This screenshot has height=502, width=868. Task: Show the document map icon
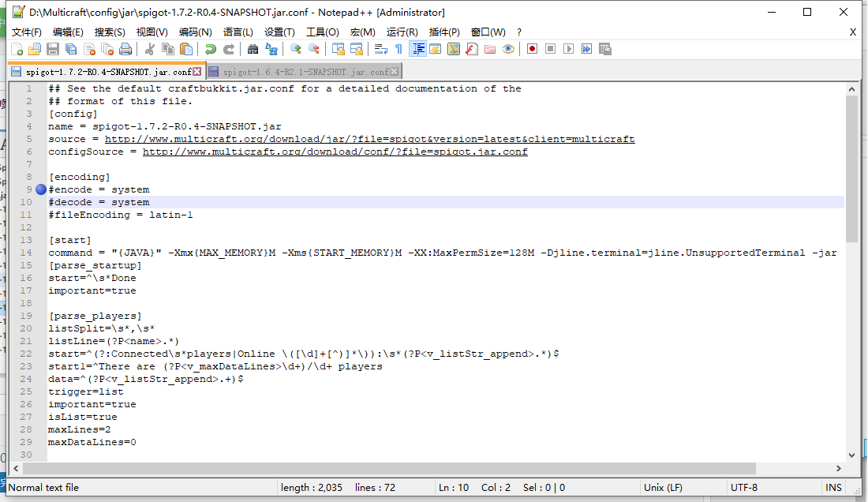click(x=454, y=49)
